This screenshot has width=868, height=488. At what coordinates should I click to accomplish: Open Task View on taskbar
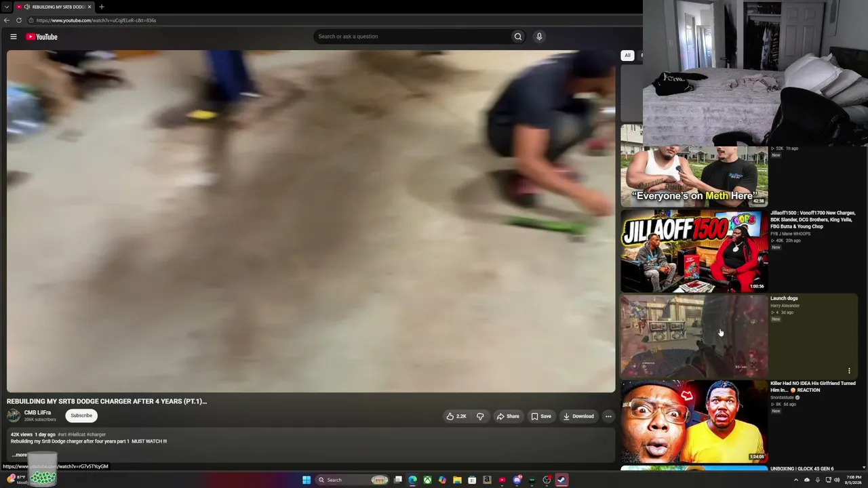pos(398,480)
